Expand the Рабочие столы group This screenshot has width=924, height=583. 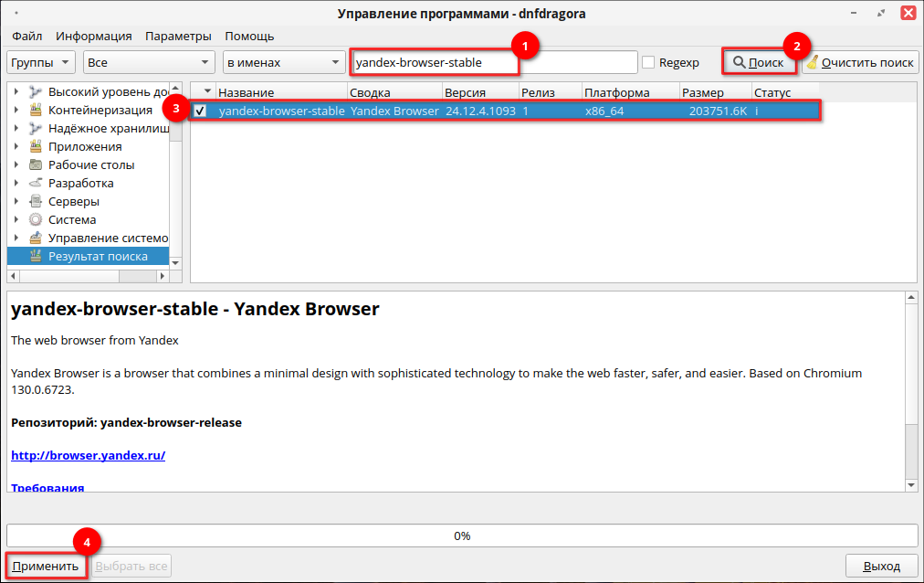16,165
